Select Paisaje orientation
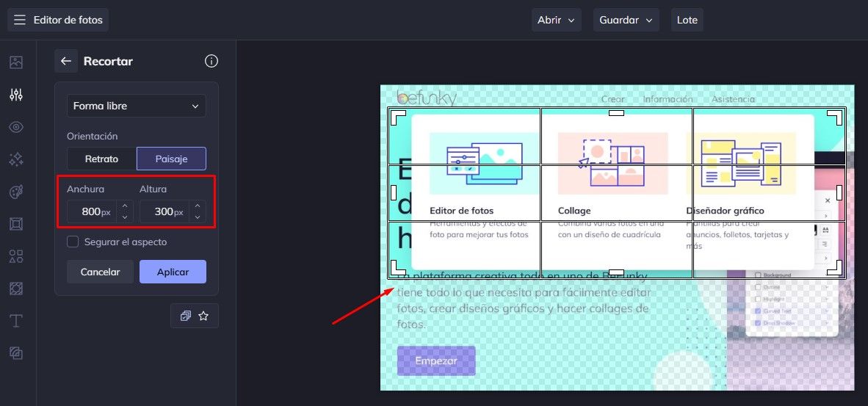 171,159
